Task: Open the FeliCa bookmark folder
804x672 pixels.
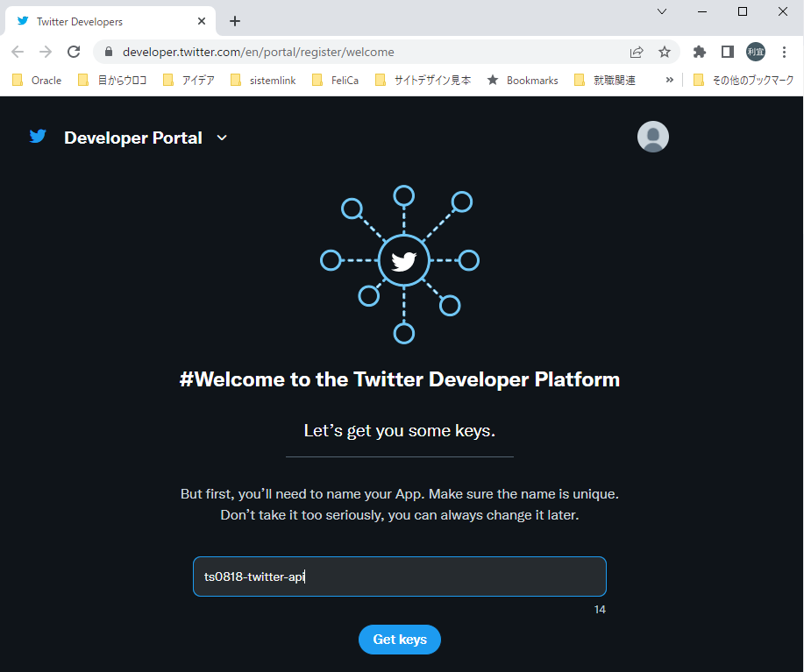Action: point(335,80)
